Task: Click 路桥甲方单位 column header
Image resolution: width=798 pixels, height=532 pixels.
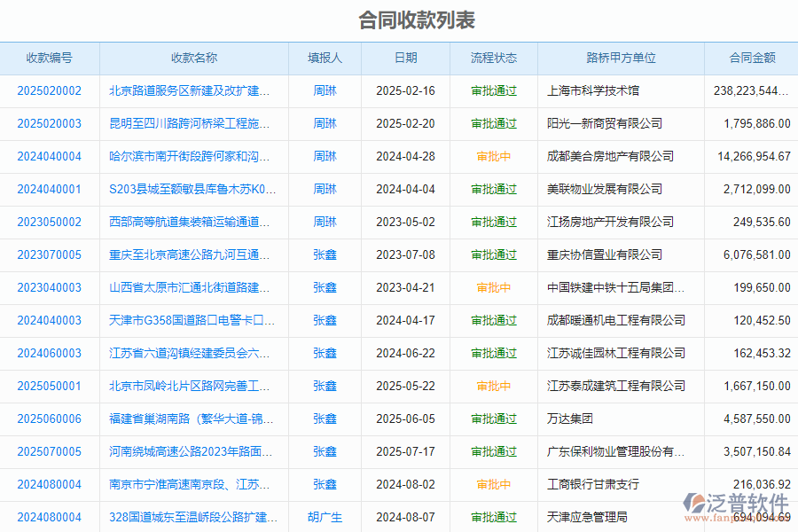Action: click(621, 58)
